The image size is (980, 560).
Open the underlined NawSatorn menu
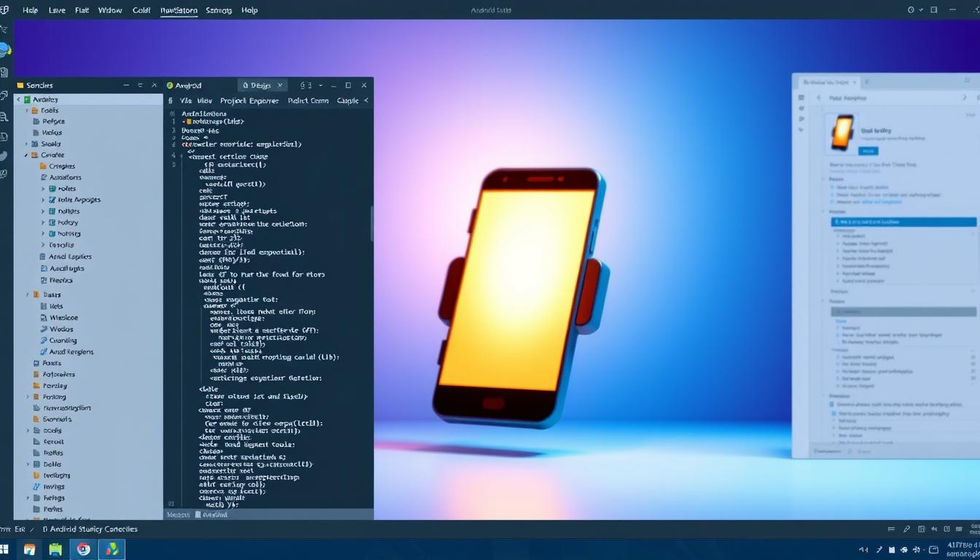[x=179, y=10]
